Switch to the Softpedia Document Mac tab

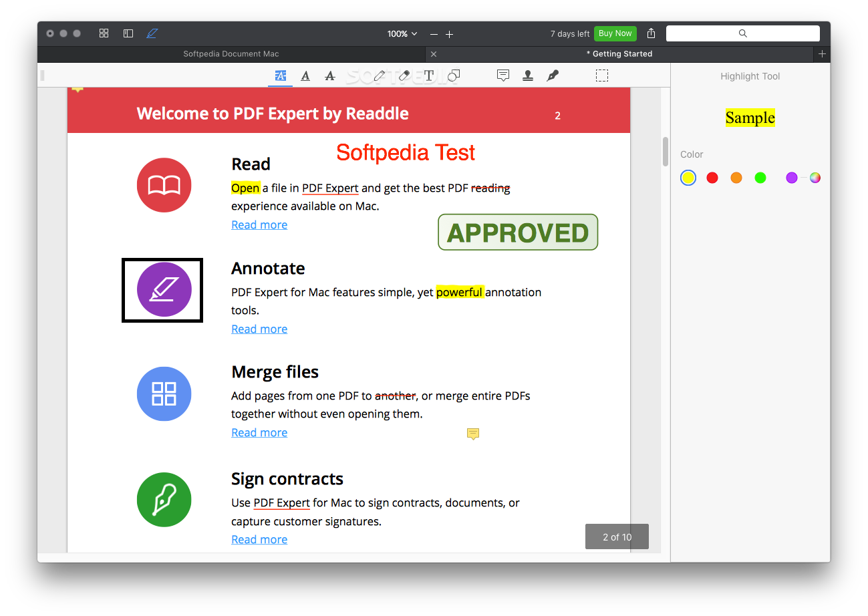[x=231, y=53]
